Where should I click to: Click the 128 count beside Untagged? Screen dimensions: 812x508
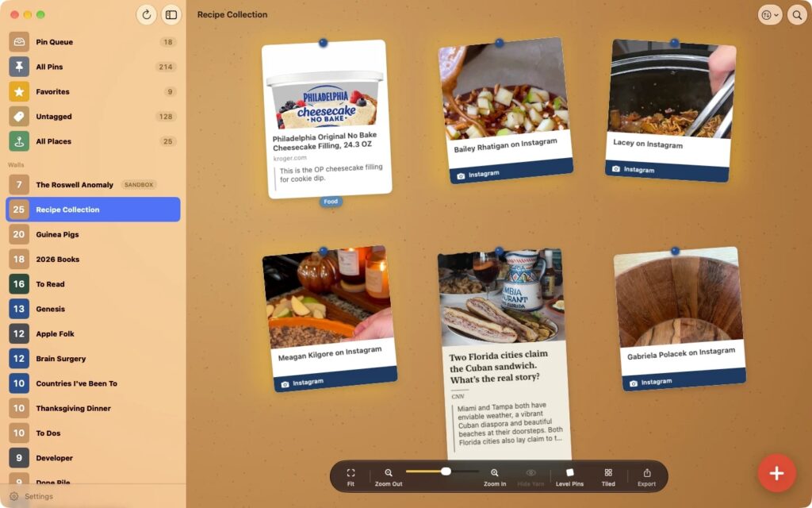(x=166, y=117)
